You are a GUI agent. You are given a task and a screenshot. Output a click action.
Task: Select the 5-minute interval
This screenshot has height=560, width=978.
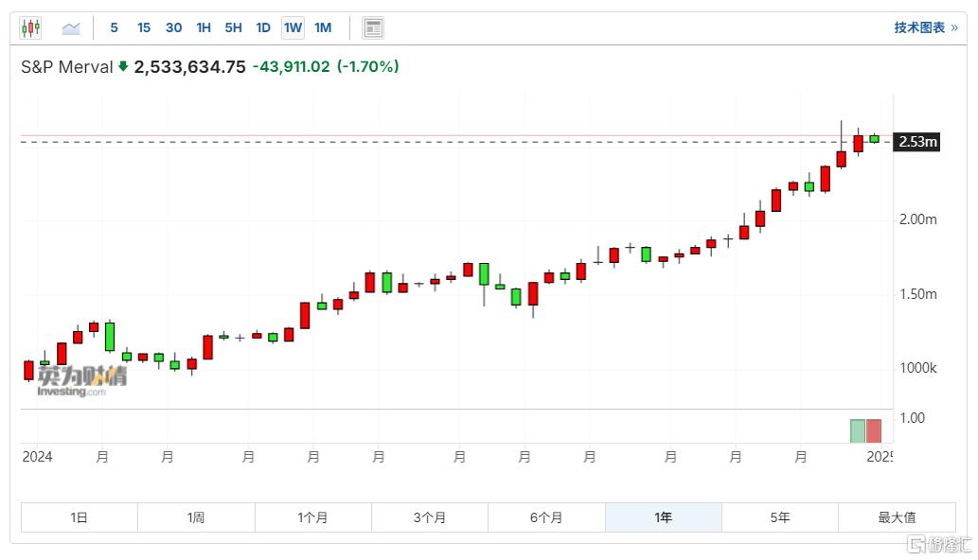(x=115, y=28)
